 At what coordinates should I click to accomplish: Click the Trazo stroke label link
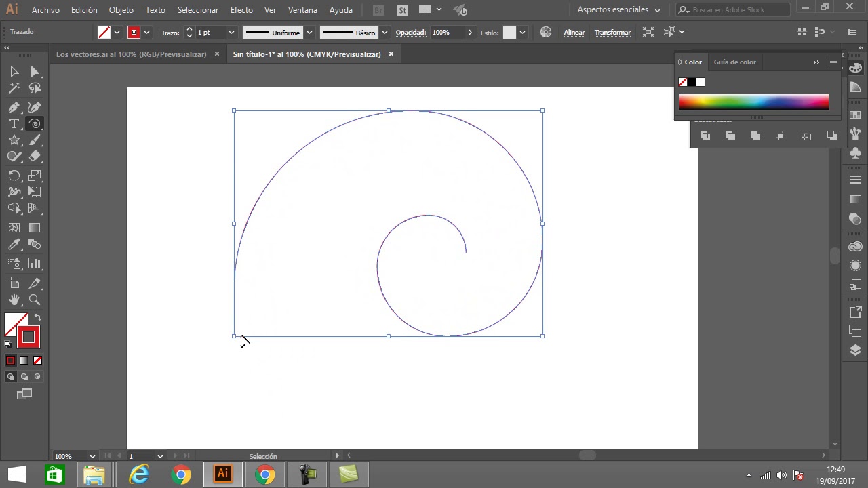tap(170, 33)
